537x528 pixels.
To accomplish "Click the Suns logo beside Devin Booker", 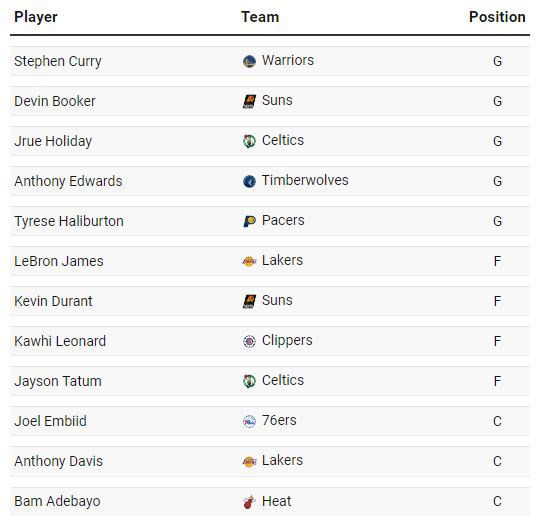I will point(249,101).
